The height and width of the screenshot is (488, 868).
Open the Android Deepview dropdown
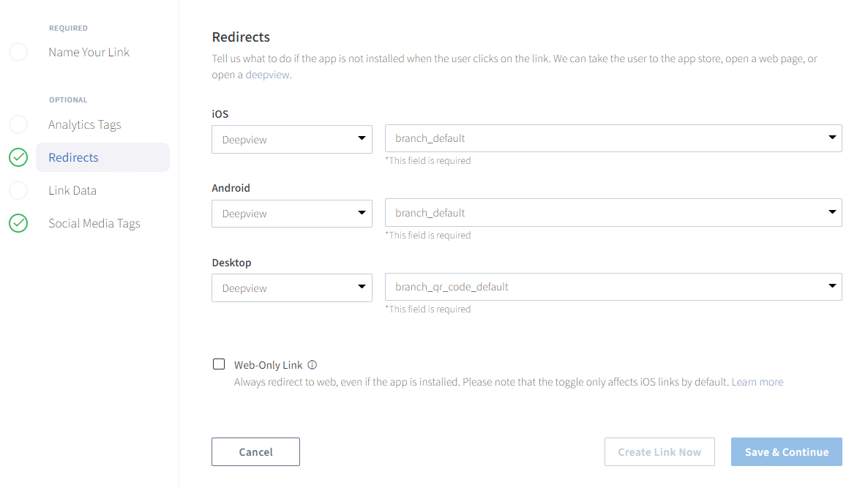[x=292, y=213]
